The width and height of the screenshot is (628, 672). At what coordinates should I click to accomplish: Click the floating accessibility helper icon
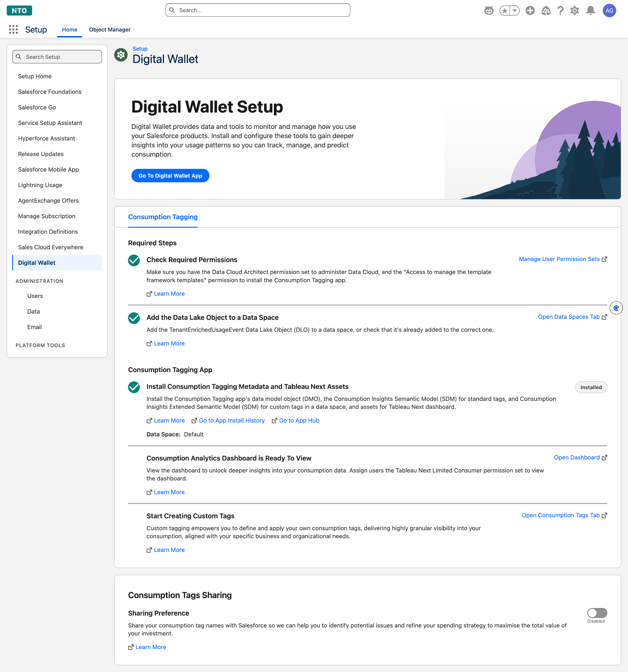(616, 308)
